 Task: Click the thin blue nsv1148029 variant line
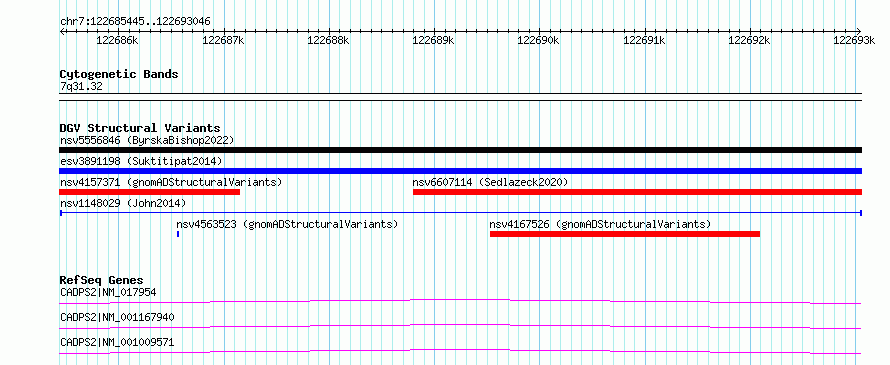point(460,213)
